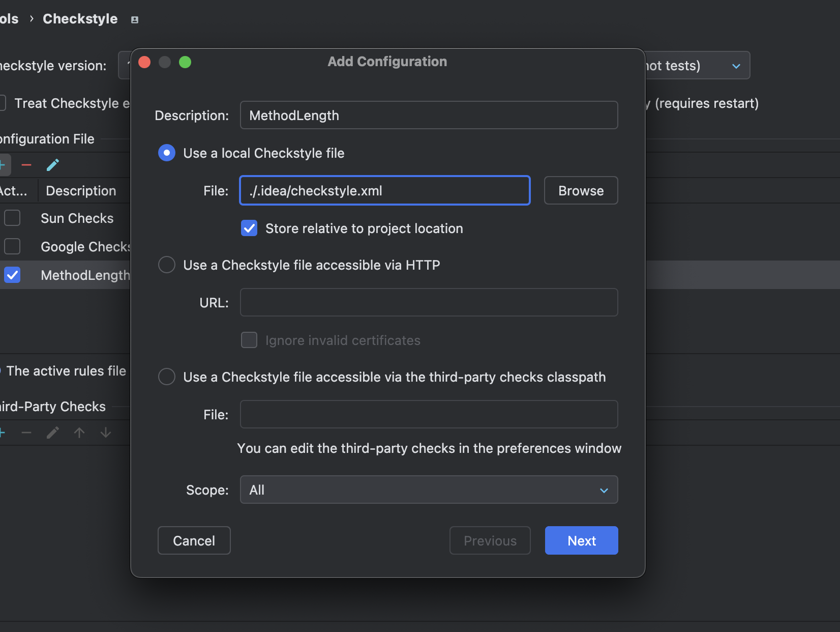Click the third-party checks minus icon
The width and height of the screenshot is (840, 632).
pyautogui.click(x=26, y=433)
